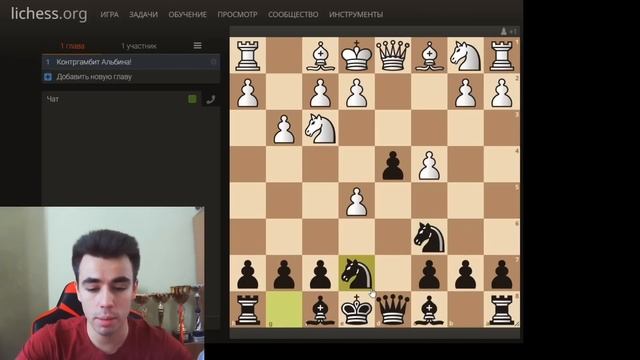This screenshot has height=360, width=640.
Task: Open the study hamburger menu icon
Action: point(198,46)
